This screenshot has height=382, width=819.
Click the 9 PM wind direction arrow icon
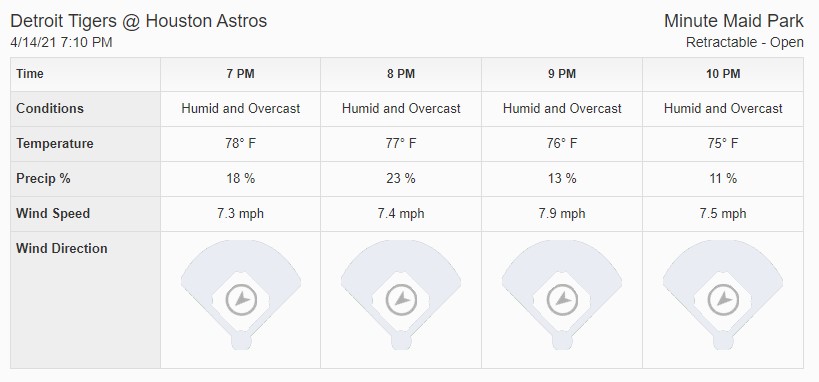pyautogui.click(x=562, y=300)
